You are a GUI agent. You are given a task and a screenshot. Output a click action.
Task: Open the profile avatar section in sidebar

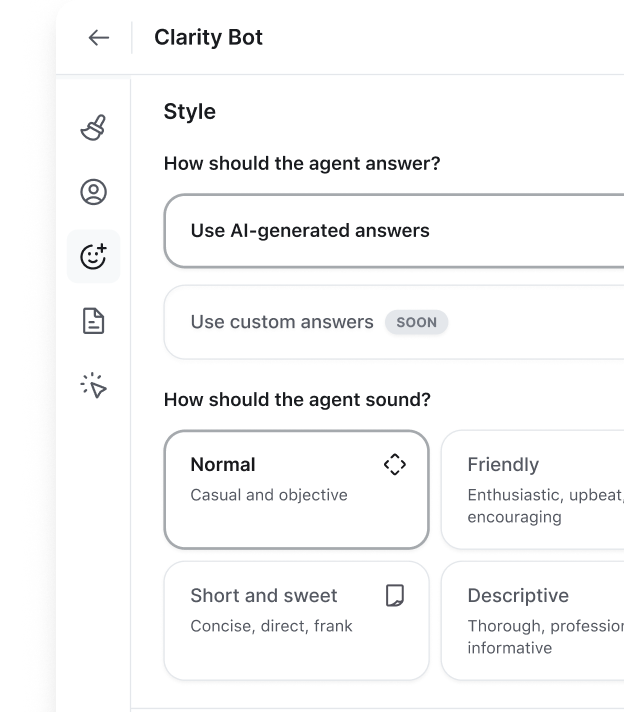coord(94,192)
